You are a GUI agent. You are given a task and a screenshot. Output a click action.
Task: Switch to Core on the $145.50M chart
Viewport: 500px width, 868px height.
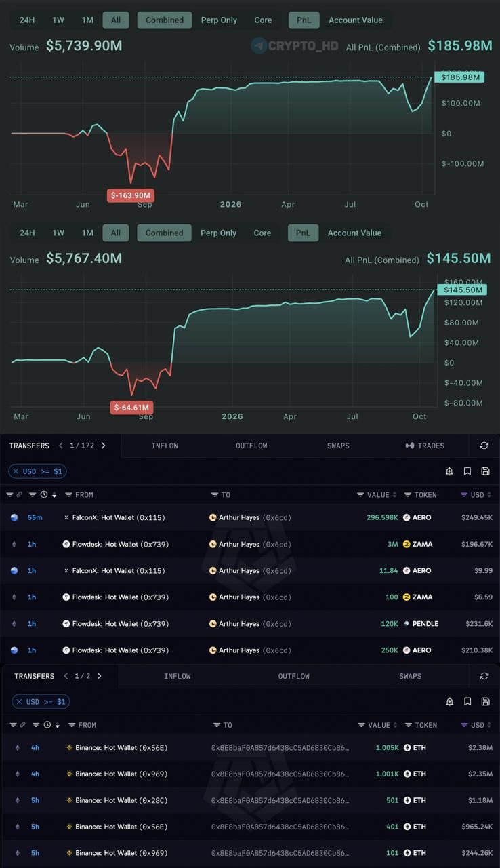[x=262, y=233]
